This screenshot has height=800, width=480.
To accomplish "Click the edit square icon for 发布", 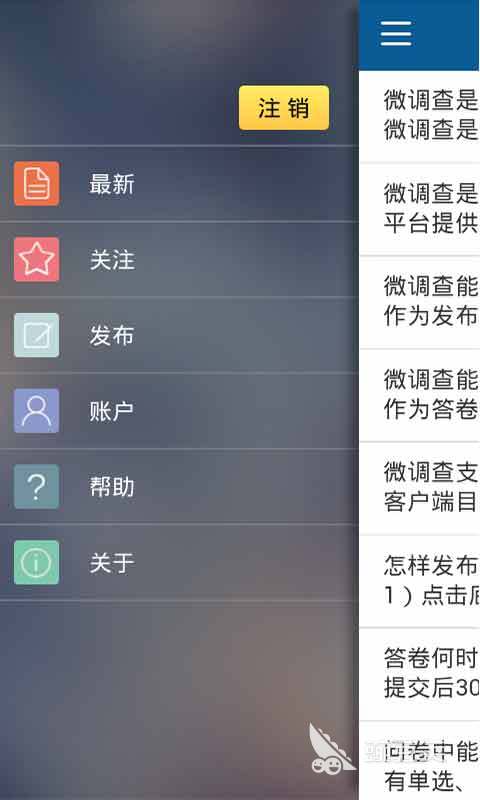I will point(36,335).
